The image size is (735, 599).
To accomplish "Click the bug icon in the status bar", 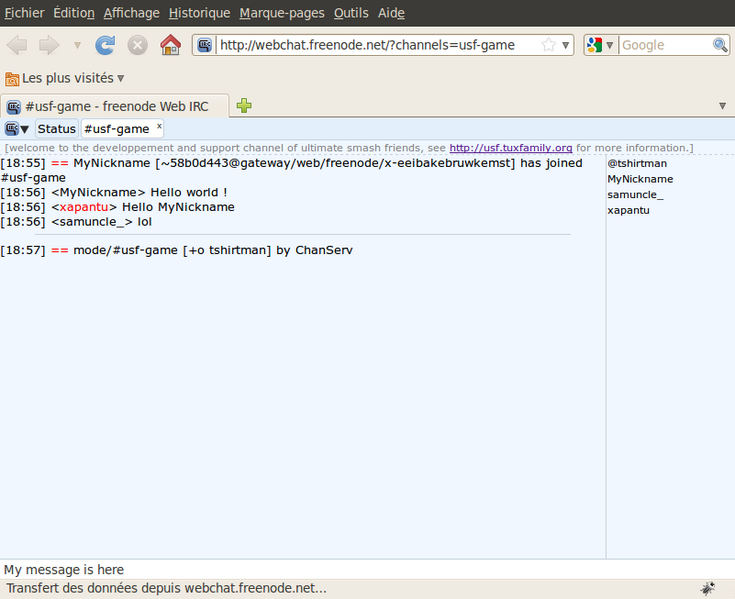I will coord(707,588).
